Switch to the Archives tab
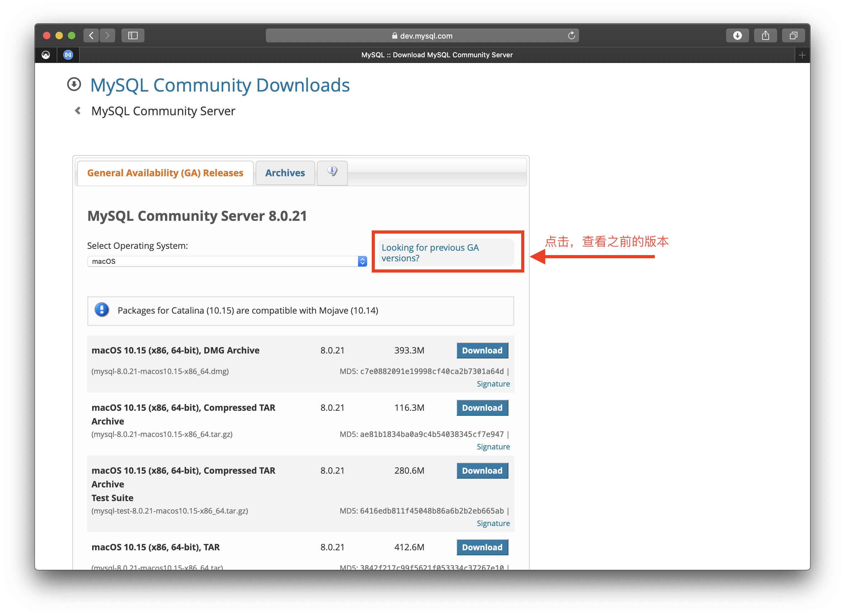 point(285,173)
